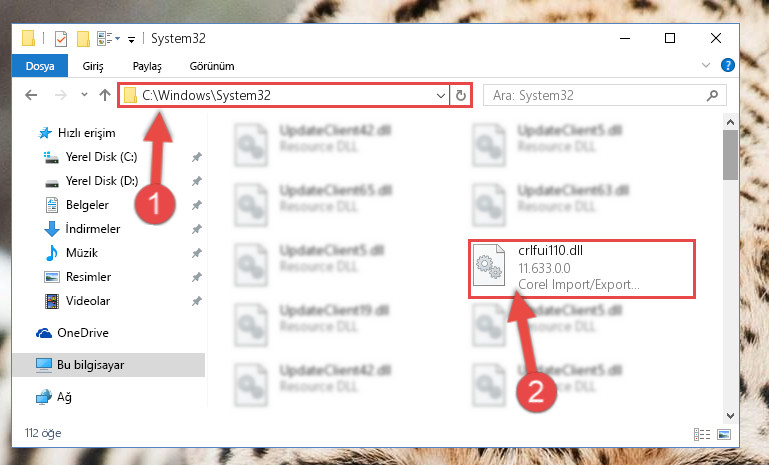Click the Properties checkmark icon in title bar
Image resolution: width=769 pixels, height=465 pixels.
(x=61, y=38)
